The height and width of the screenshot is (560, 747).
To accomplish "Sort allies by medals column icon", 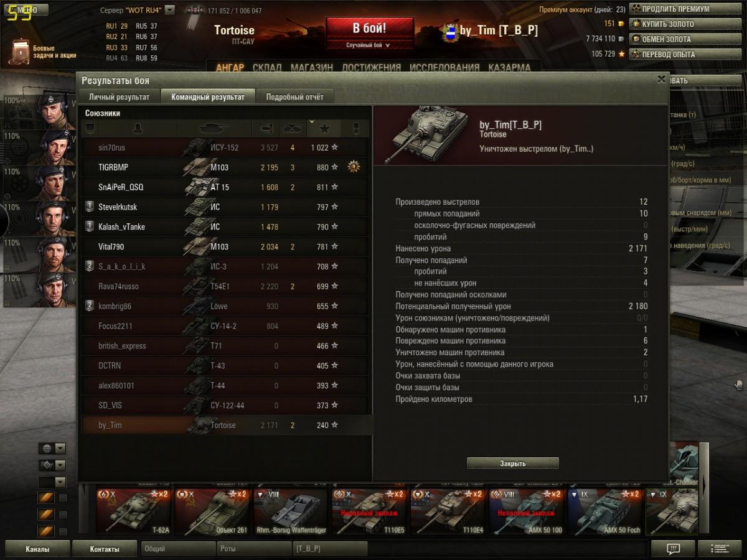I will [x=356, y=129].
